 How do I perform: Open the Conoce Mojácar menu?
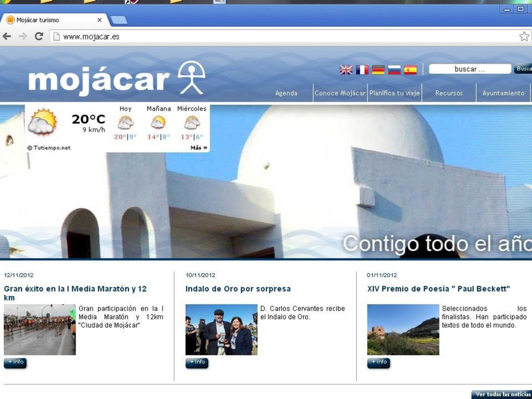pos(340,93)
